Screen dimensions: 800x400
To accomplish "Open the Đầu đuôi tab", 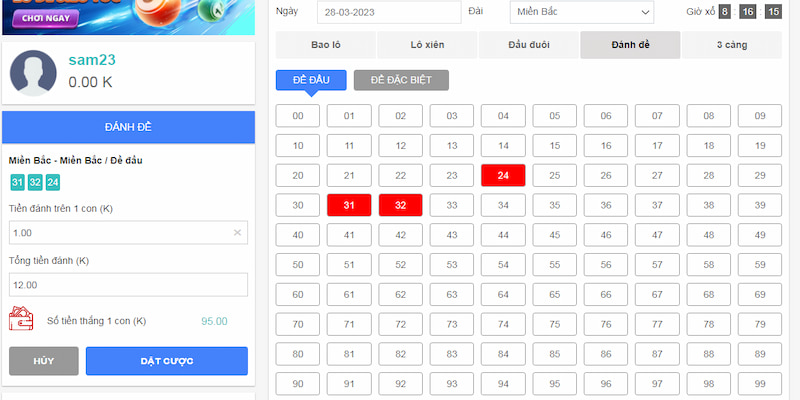I will (529, 45).
